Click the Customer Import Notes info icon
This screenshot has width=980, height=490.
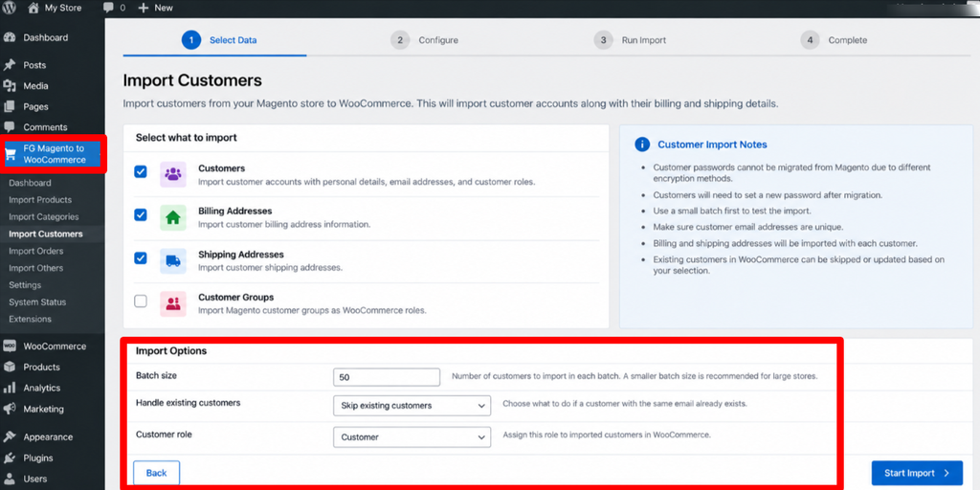642,145
